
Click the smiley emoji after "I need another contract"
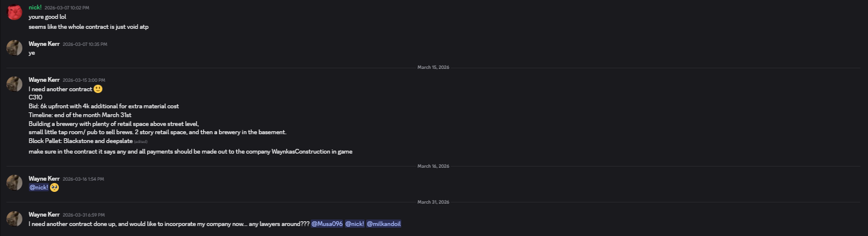pos(98,89)
